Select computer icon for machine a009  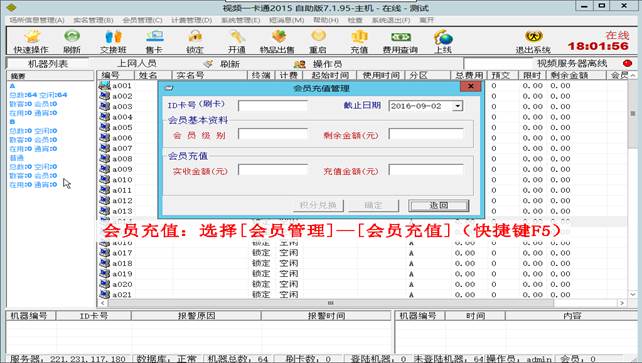pyautogui.click(x=104, y=169)
